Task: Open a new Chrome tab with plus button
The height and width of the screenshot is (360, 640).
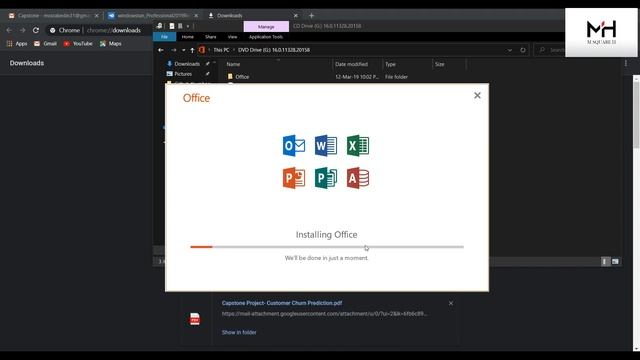Action: pos(311,16)
